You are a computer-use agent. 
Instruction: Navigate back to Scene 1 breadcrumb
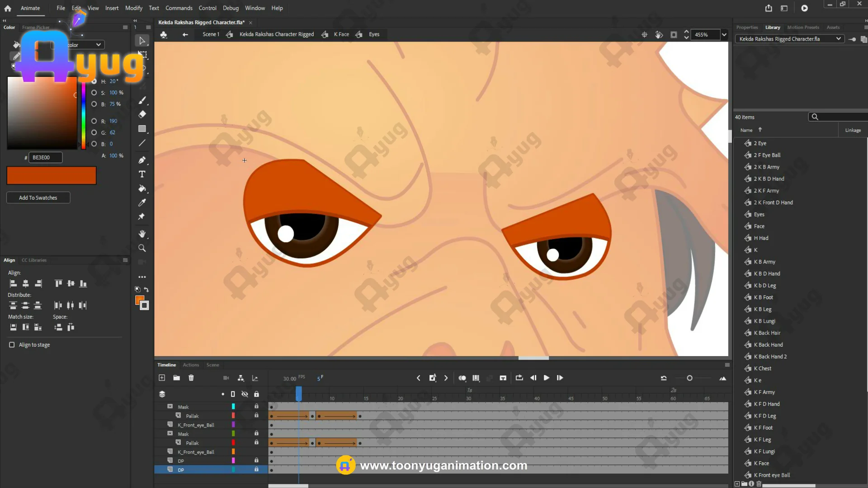(211, 34)
